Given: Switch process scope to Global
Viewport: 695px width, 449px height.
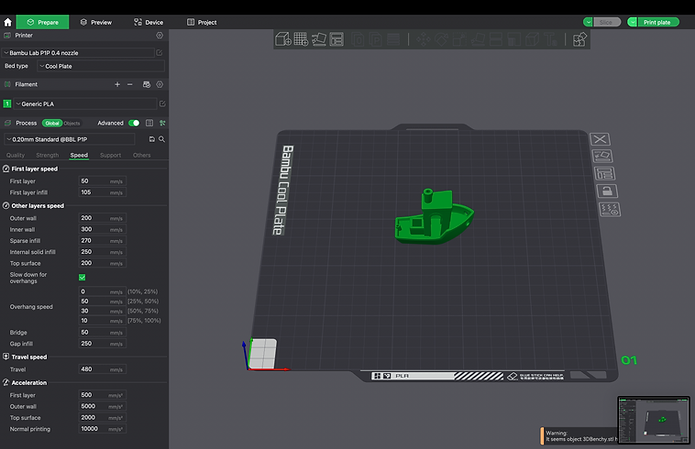Looking at the screenshot, I should point(52,123).
